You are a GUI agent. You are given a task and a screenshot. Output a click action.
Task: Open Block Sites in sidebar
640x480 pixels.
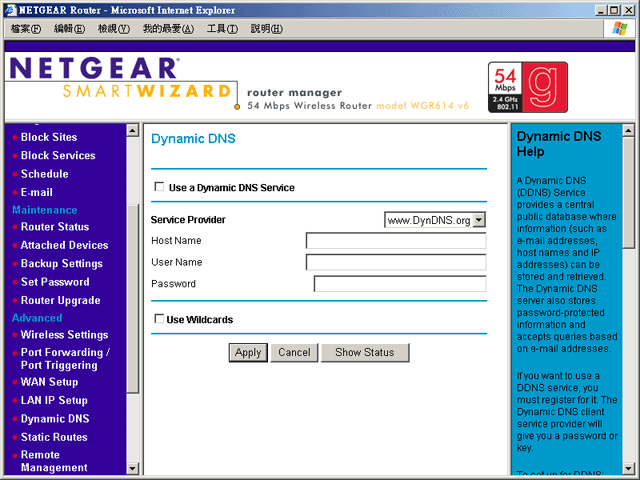[49, 137]
